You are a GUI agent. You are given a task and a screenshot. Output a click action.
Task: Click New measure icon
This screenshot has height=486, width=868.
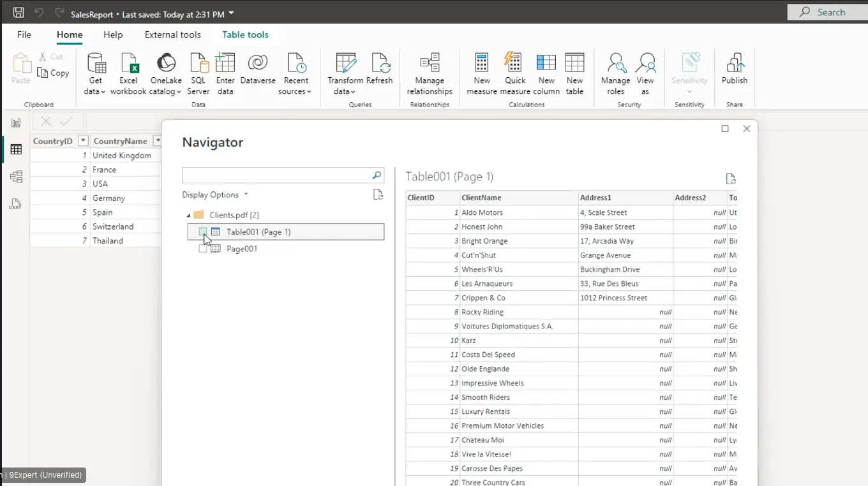(x=482, y=63)
